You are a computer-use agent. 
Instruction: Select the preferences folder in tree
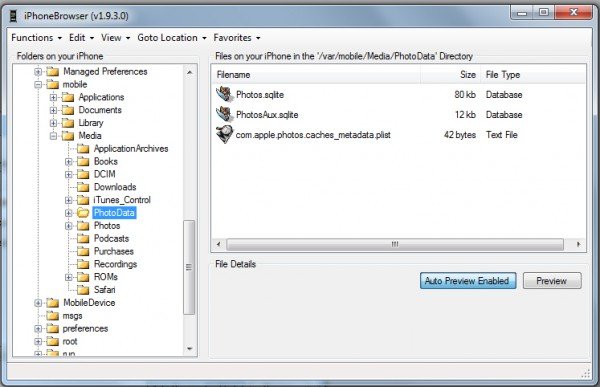(x=85, y=328)
